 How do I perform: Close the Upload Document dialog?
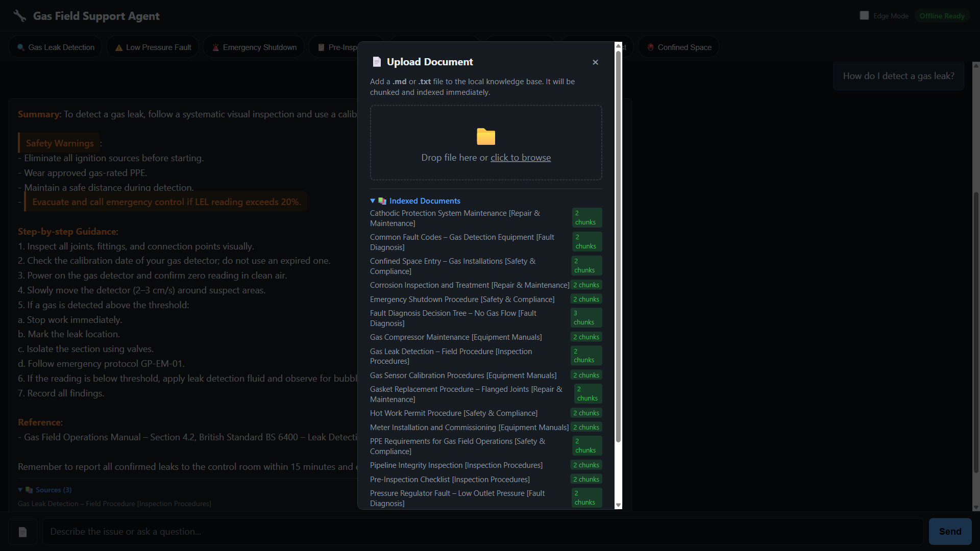click(x=595, y=62)
